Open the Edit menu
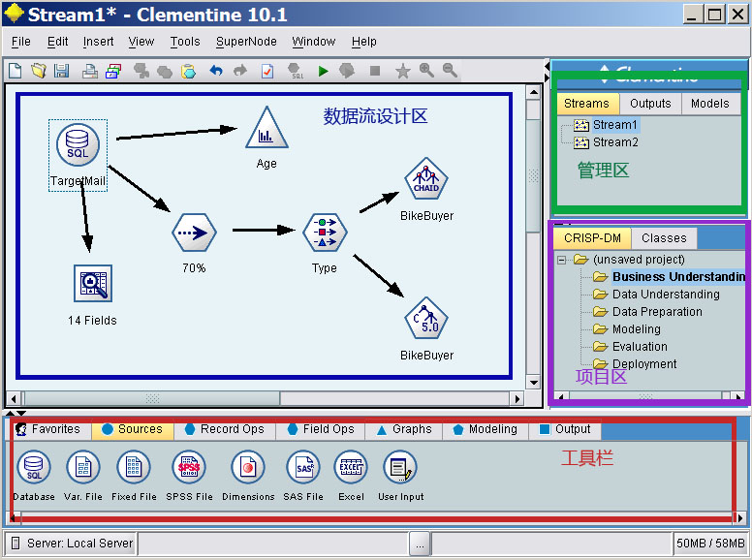752x560 pixels. pyautogui.click(x=57, y=42)
